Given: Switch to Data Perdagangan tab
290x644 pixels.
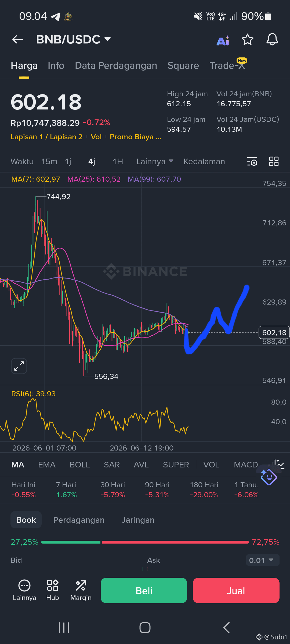Looking at the screenshot, I should (116, 66).
